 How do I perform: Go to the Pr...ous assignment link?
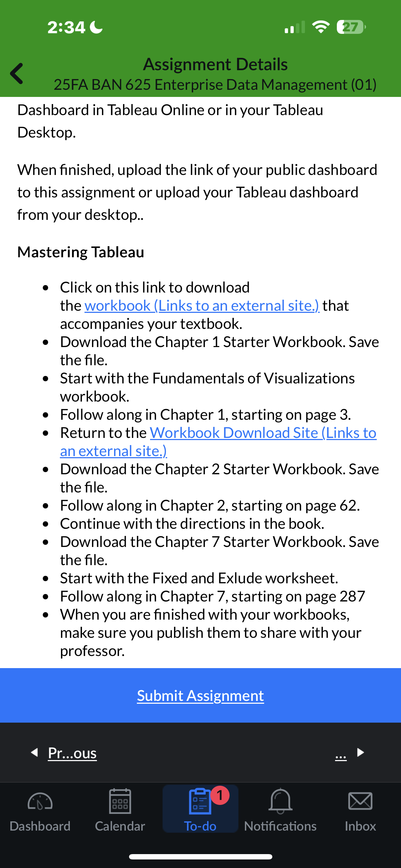point(72,753)
